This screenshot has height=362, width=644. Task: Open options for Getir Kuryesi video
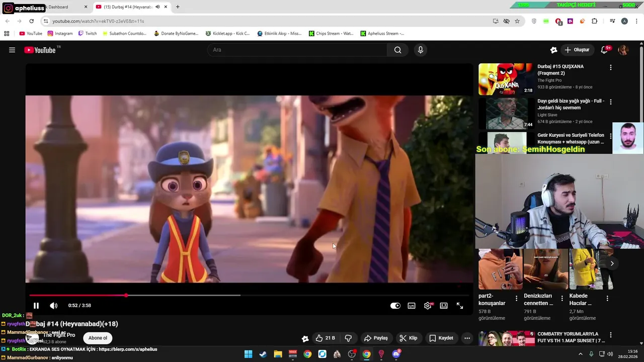(611, 136)
